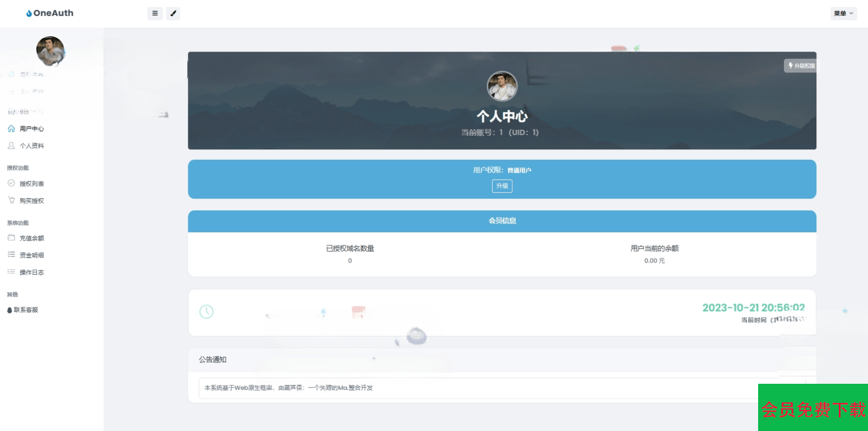Open the theme paintbrush tool

tap(173, 13)
